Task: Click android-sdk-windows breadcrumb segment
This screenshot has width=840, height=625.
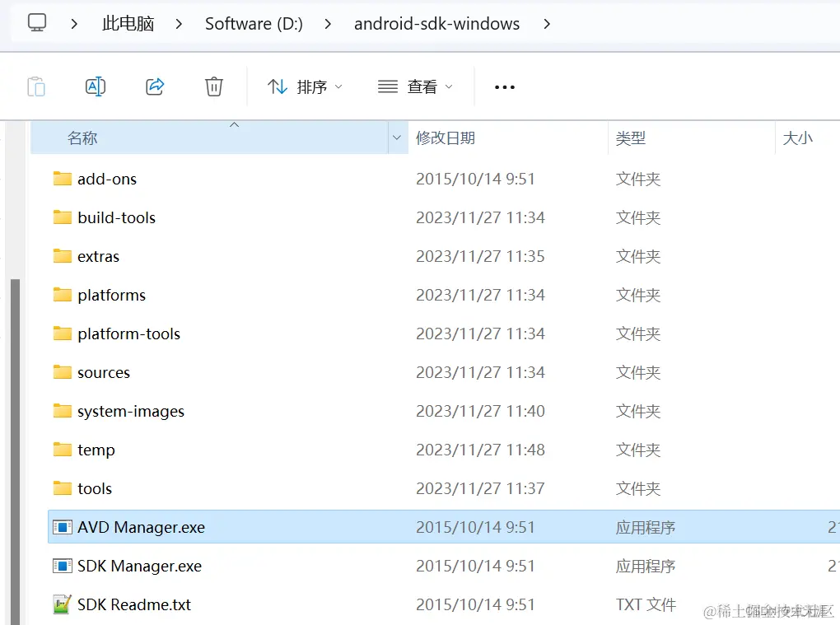Action: [436, 24]
